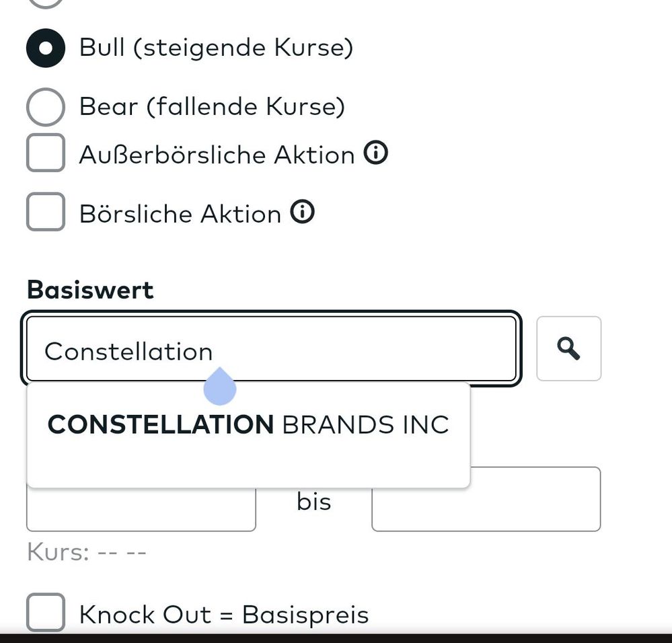Tick the Börsliche Aktion checkbox
Viewport: 672px width, 643px height.
(46, 212)
